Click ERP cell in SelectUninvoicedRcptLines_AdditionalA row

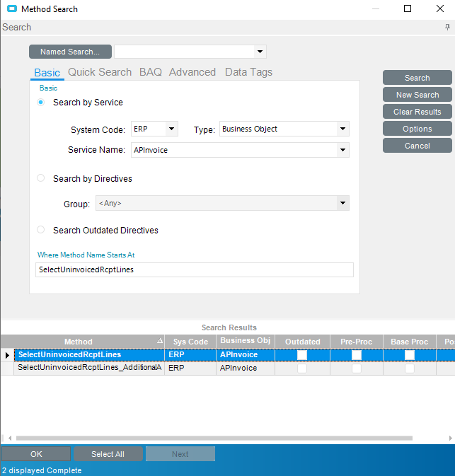[190, 368]
